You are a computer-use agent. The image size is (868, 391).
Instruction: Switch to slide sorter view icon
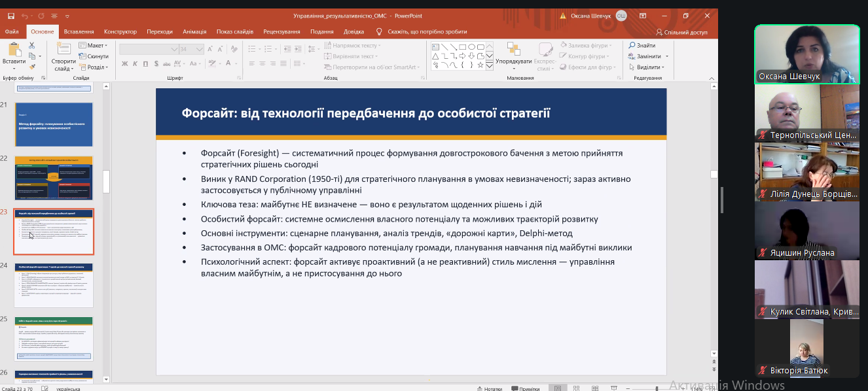[x=575, y=388]
